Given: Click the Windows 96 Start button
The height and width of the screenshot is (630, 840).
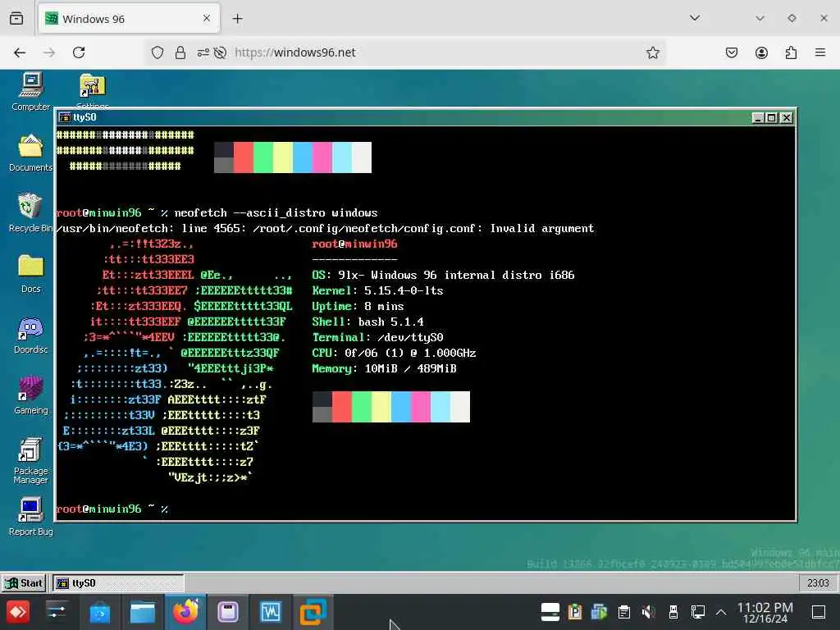Looking at the screenshot, I should [23, 583].
